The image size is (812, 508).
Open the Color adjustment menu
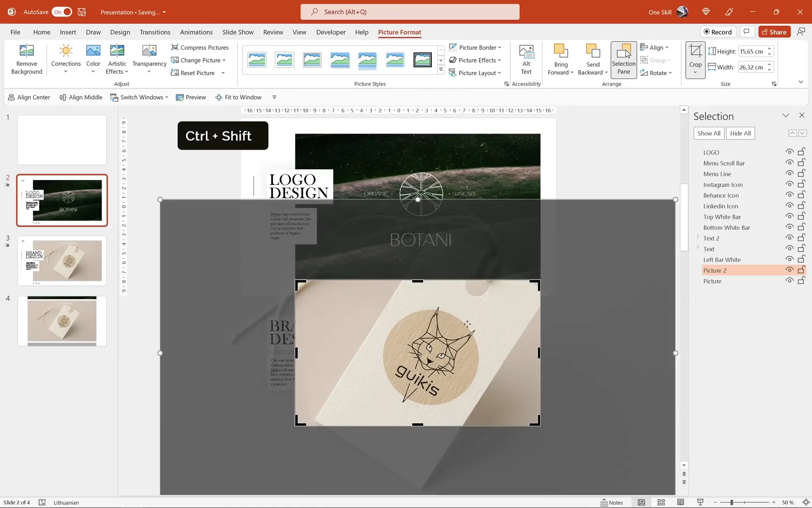click(93, 59)
